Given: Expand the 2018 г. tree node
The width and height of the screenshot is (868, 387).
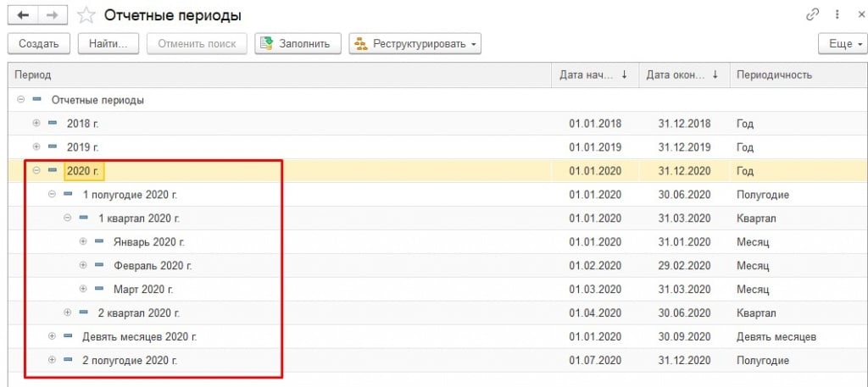Looking at the screenshot, I should click(36, 124).
